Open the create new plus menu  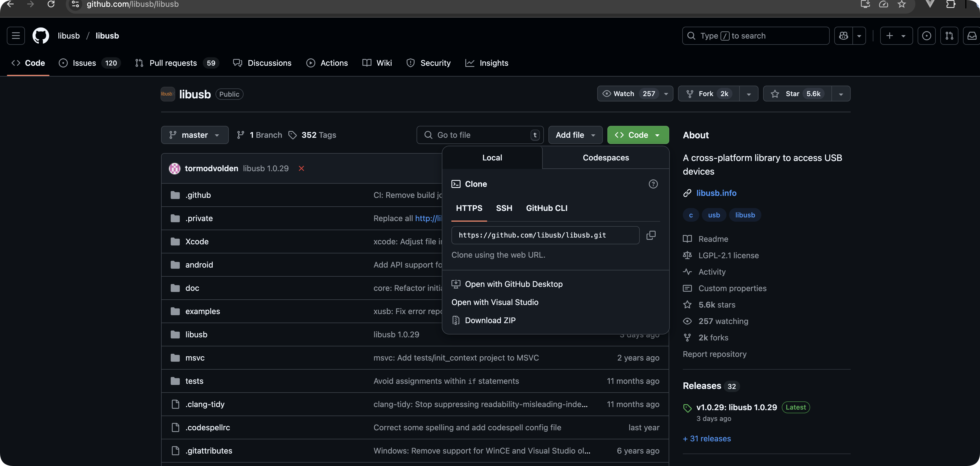coord(896,36)
